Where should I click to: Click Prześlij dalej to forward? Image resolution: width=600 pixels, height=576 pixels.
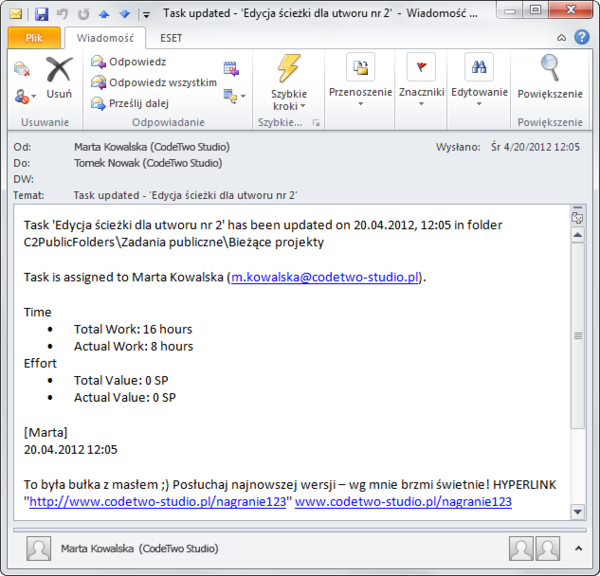point(130,103)
